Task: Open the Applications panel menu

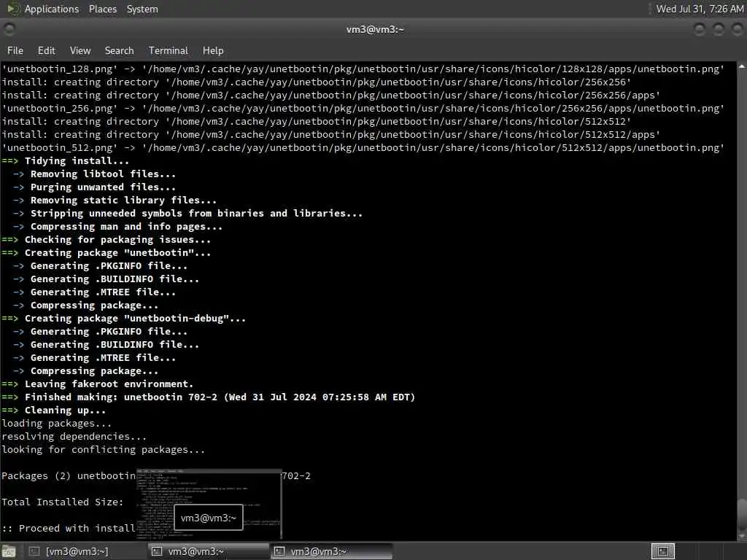Action: [52, 9]
